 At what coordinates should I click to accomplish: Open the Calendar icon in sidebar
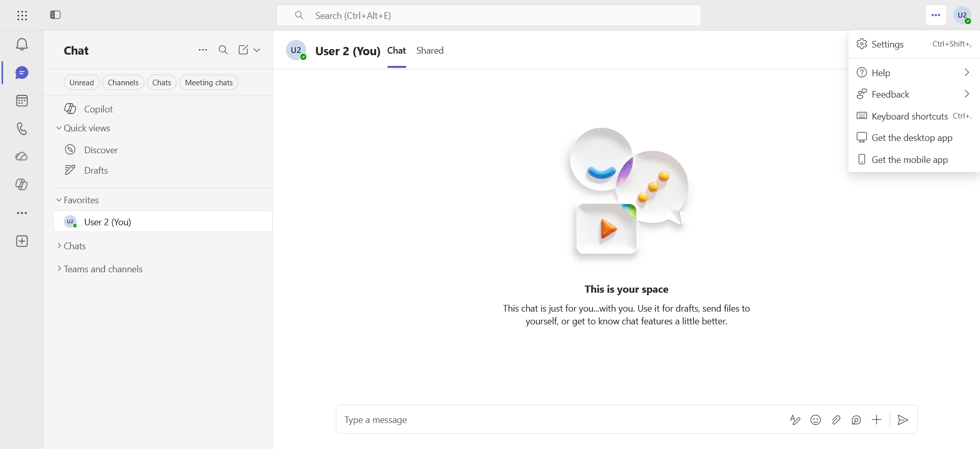(21, 101)
